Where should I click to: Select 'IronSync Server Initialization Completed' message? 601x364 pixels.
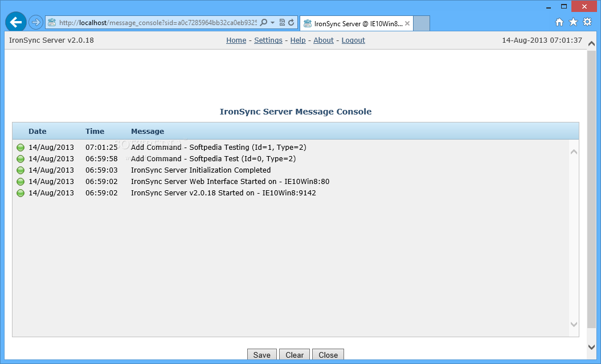(201, 170)
